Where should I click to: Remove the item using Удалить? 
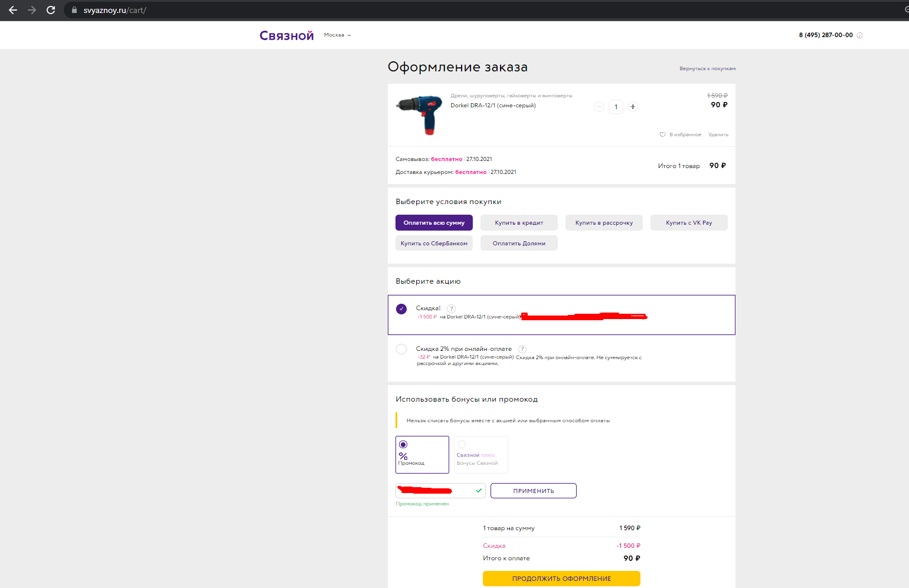[x=718, y=134]
